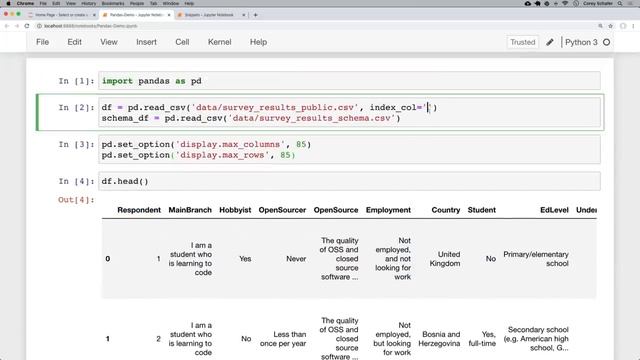
Task: Click the EdLevel column header
Action: point(554,210)
